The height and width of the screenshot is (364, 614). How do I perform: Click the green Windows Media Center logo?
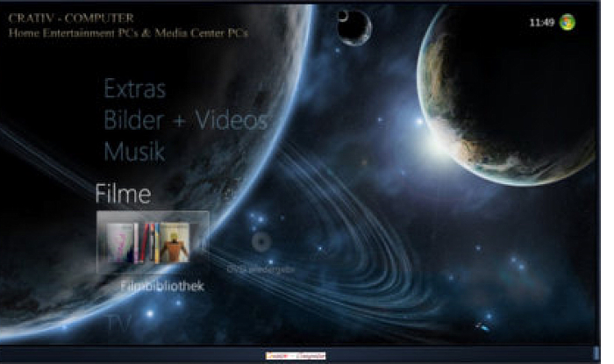pos(568,22)
